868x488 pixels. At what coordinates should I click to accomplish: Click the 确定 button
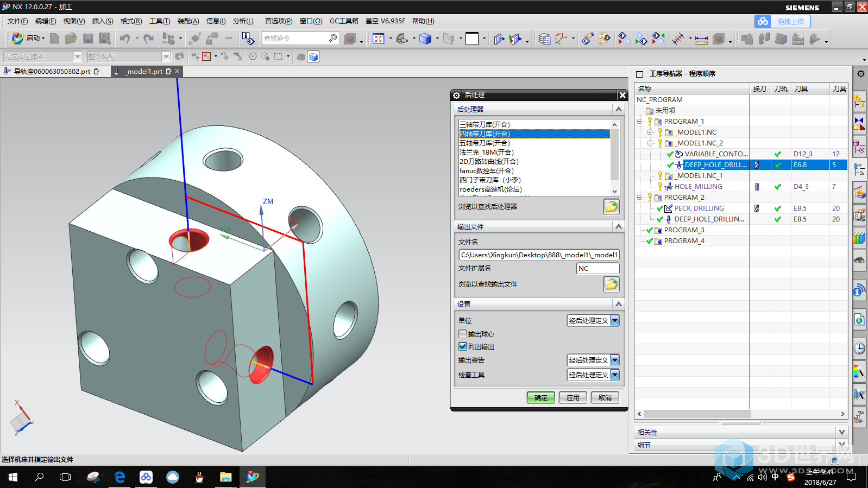pyautogui.click(x=541, y=397)
